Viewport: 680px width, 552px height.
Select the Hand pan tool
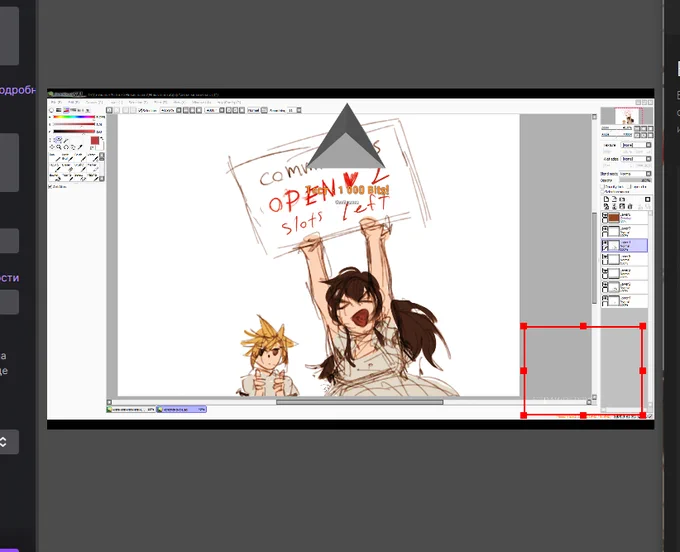pos(73,147)
